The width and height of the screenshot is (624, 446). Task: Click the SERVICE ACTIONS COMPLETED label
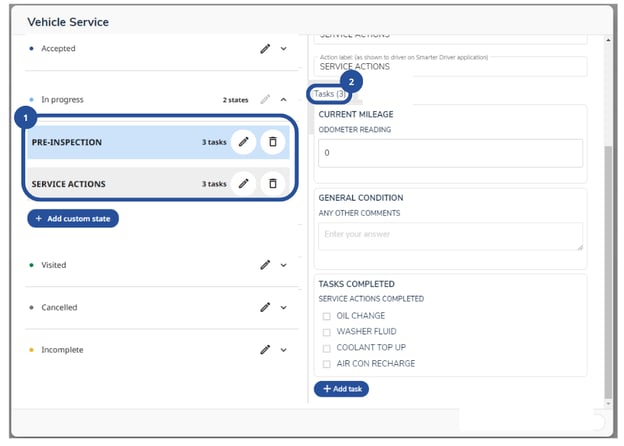(371, 299)
